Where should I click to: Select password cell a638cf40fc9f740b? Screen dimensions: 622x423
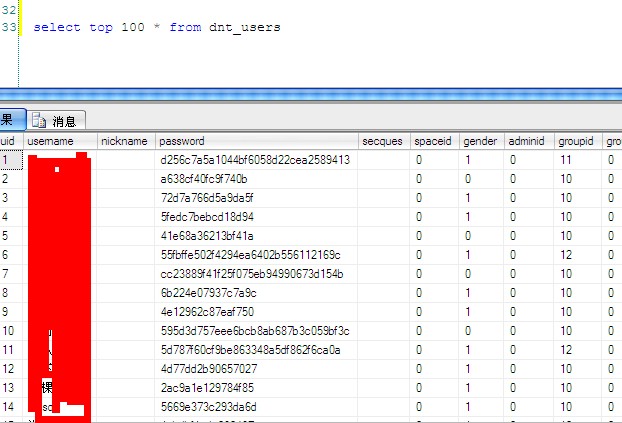click(257, 179)
